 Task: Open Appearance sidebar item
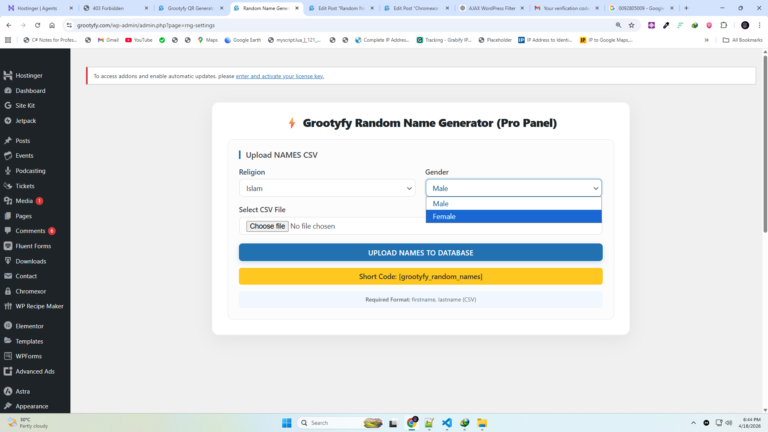tap(31, 406)
